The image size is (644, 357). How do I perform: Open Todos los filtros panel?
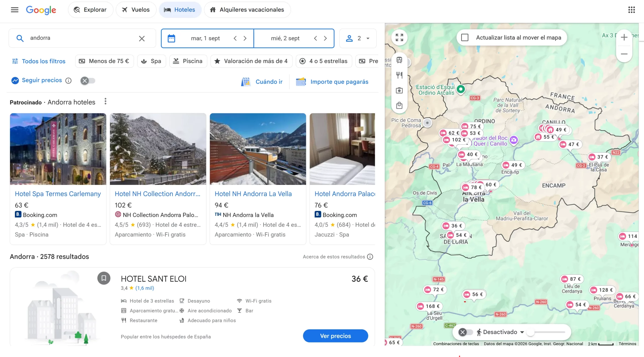(39, 61)
